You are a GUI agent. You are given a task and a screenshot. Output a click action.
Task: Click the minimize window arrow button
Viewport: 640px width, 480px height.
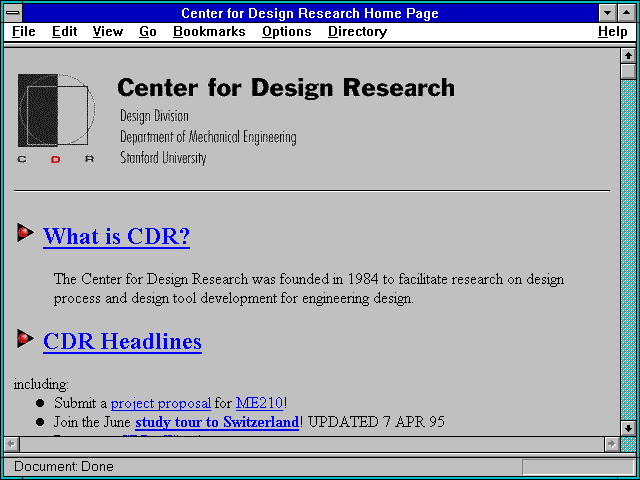click(607, 13)
